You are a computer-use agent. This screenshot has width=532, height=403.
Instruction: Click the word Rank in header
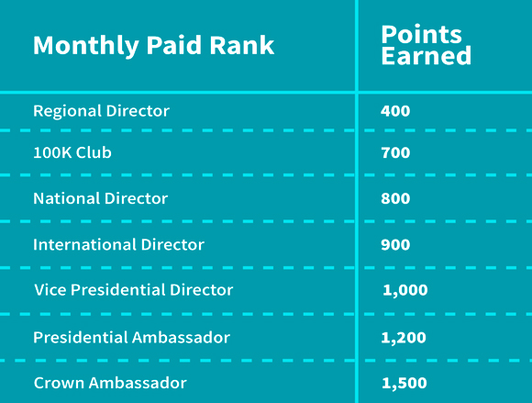coord(242,45)
